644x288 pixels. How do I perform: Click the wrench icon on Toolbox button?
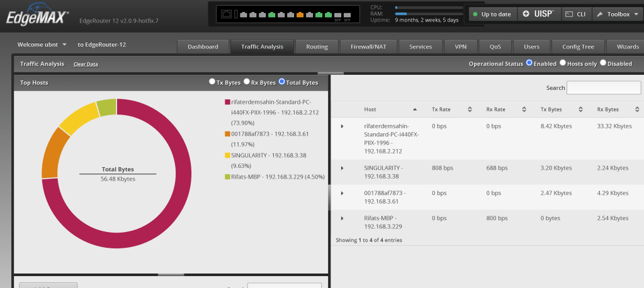tap(600, 14)
